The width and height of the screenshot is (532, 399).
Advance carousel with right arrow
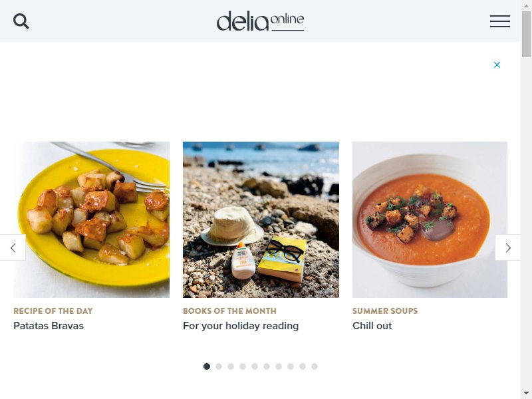click(x=508, y=247)
